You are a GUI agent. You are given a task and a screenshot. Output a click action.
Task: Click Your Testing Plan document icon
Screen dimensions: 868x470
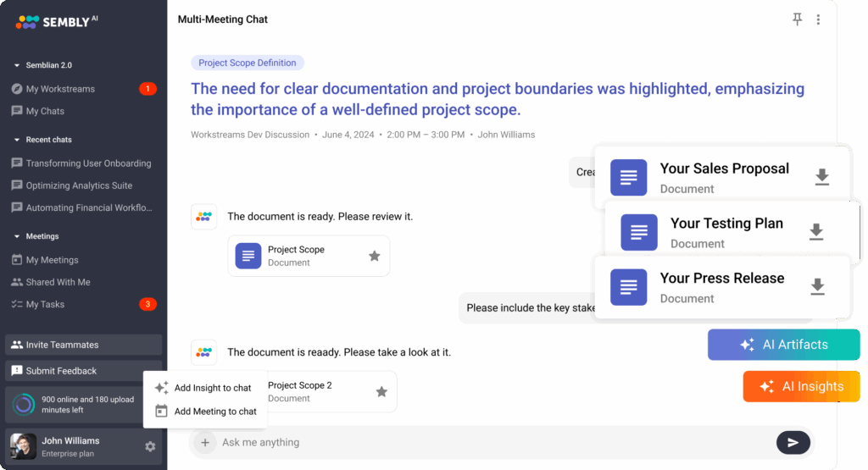639,232
